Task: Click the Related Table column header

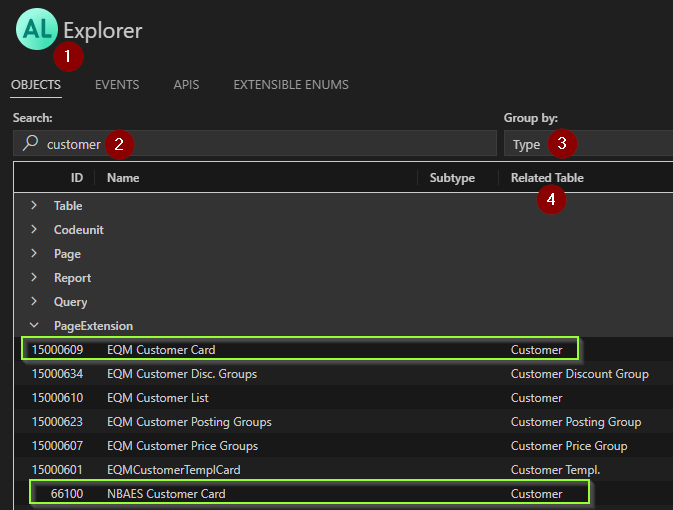Action: coord(547,178)
